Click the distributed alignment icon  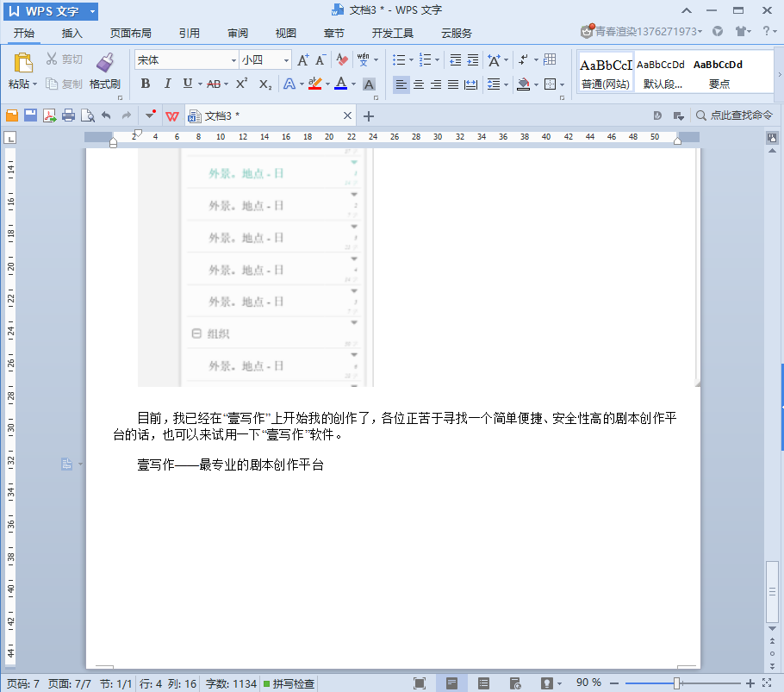470,84
